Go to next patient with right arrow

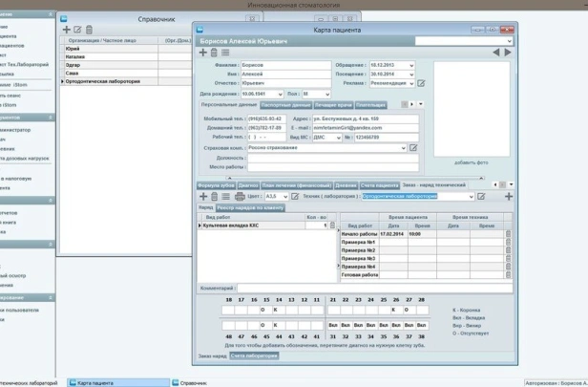(x=508, y=53)
